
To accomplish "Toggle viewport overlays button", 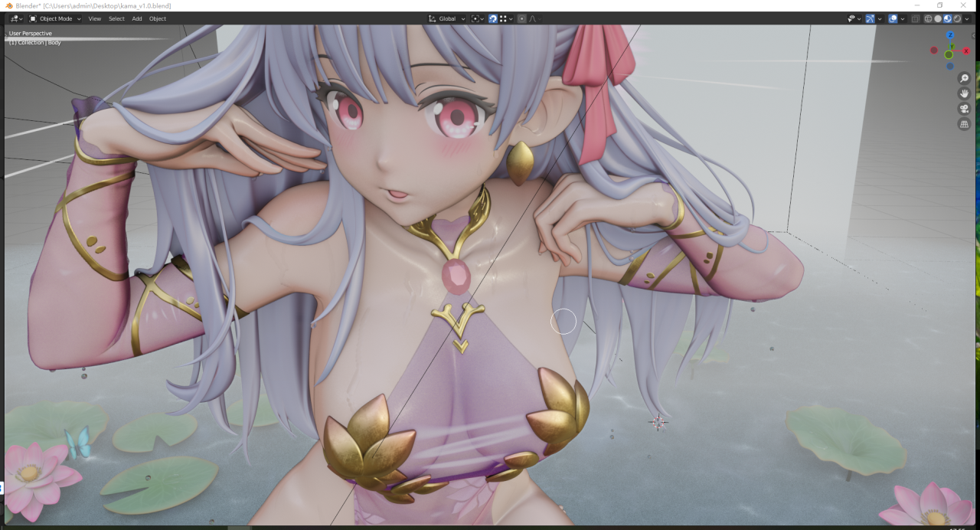I will tap(893, 18).
